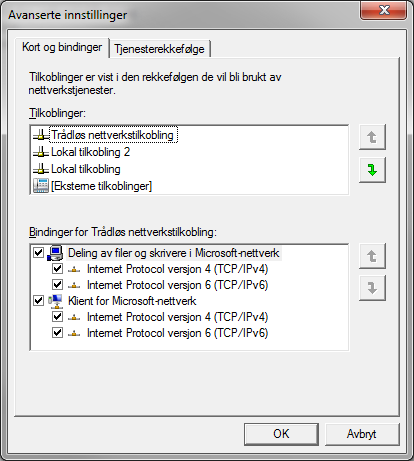Select Lokal tilkobling in the connections list
The image size is (414, 461).
pyautogui.click(x=86, y=169)
